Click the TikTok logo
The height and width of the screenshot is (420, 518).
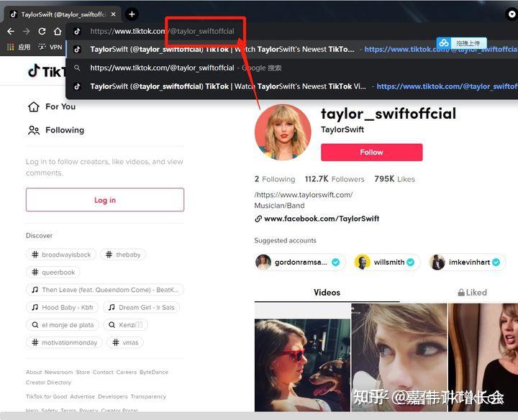pyautogui.click(x=46, y=71)
